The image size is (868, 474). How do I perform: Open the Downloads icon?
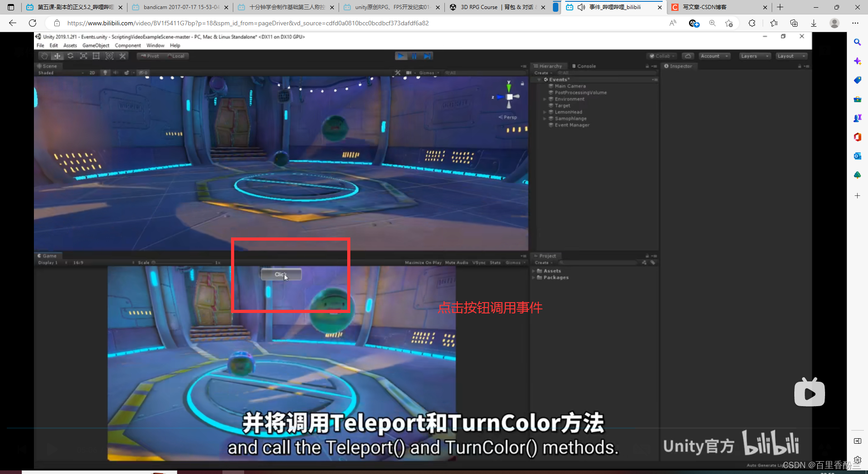tap(814, 23)
